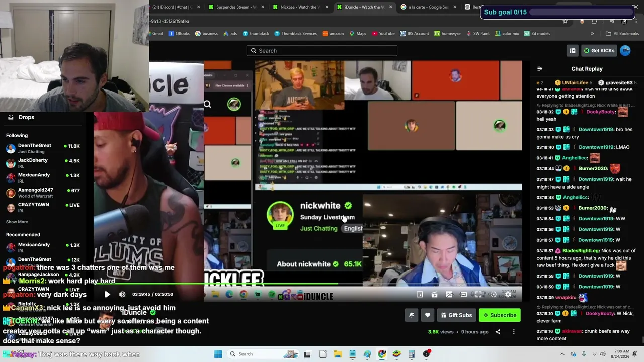Open thumbtack bookmark
644x362 pixels.
tap(256, 34)
